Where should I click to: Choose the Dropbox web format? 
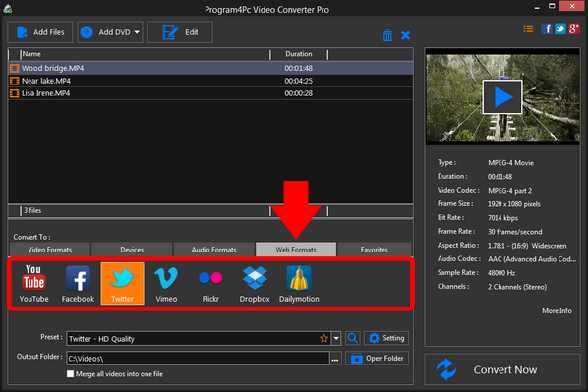click(255, 283)
